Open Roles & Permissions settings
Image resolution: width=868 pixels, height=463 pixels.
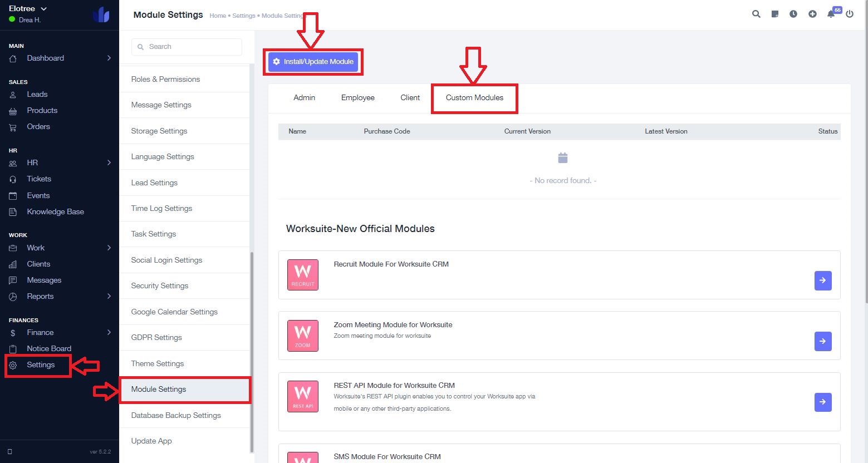184,79
